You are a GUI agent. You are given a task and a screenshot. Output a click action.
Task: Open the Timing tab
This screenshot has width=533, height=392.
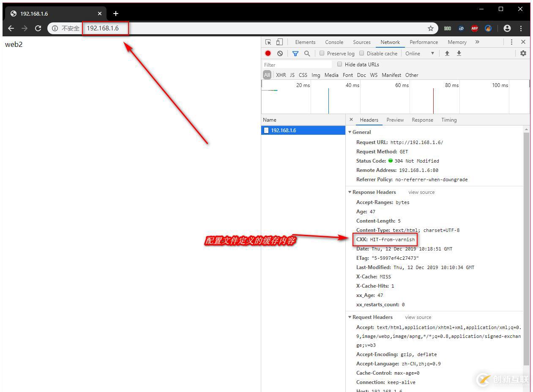coord(449,120)
